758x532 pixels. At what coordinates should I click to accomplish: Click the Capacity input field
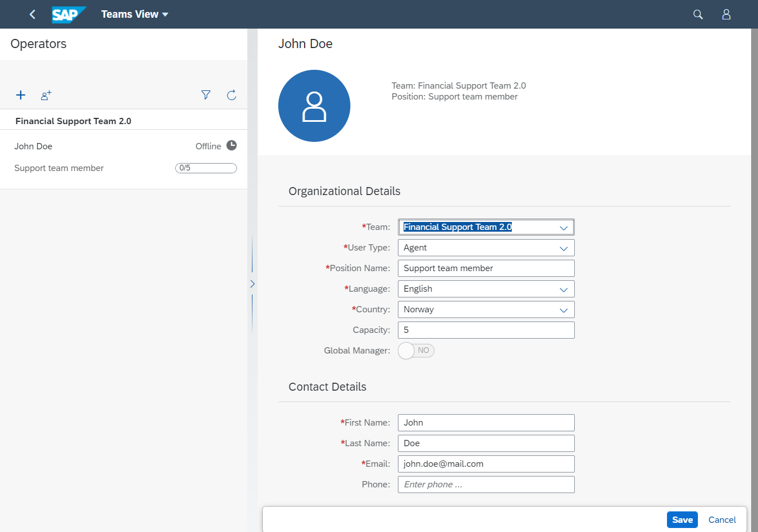(486, 330)
